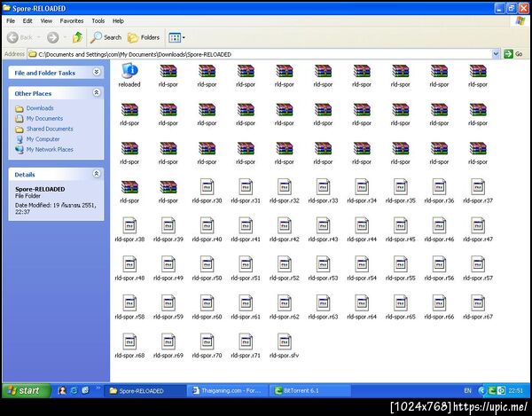Screen dimensions: 532x416
Task: Open the File menu
Action: (11, 21)
